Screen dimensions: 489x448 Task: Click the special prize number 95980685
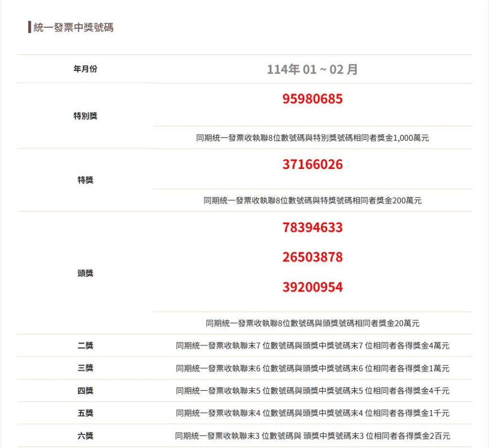(x=312, y=99)
